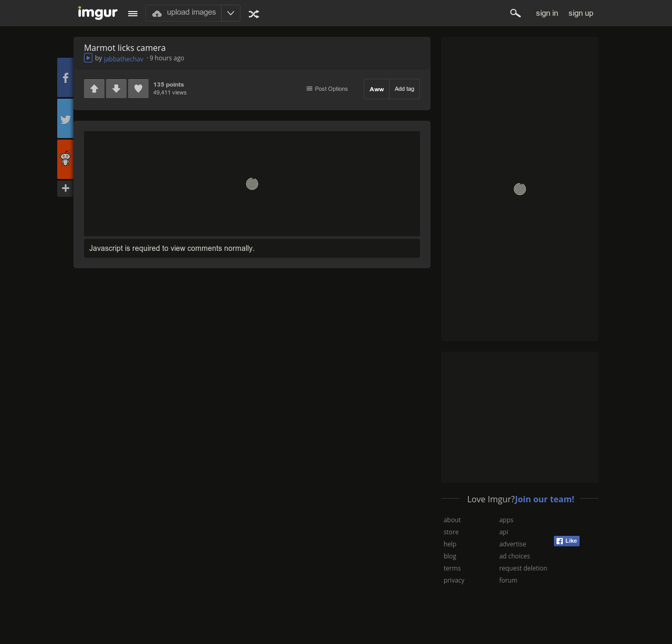Open the store footer link
This screenshot has width=672, height=644.
(x=451, y=532)
